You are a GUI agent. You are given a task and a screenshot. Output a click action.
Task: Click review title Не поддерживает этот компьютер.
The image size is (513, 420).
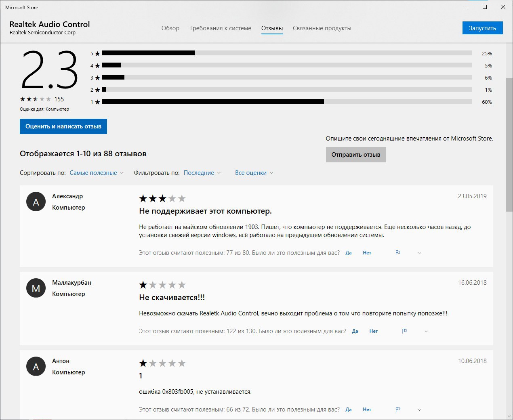[x=205, y=211]
